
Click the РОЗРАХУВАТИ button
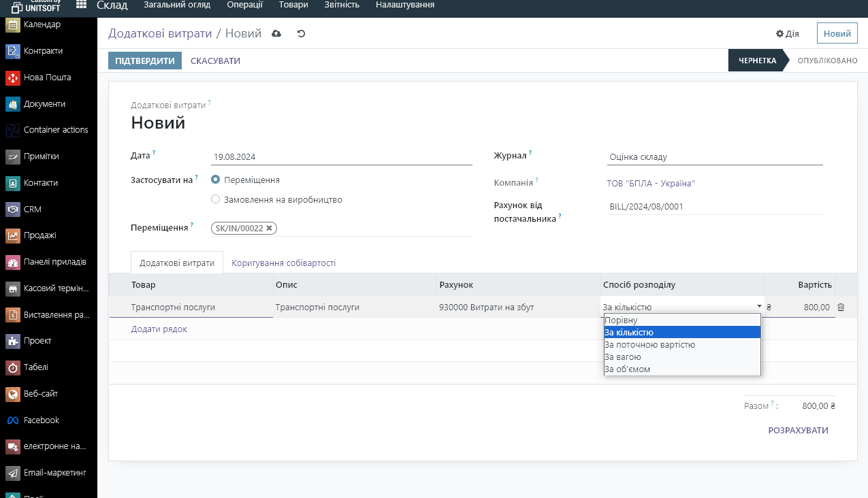coord(798,431)
